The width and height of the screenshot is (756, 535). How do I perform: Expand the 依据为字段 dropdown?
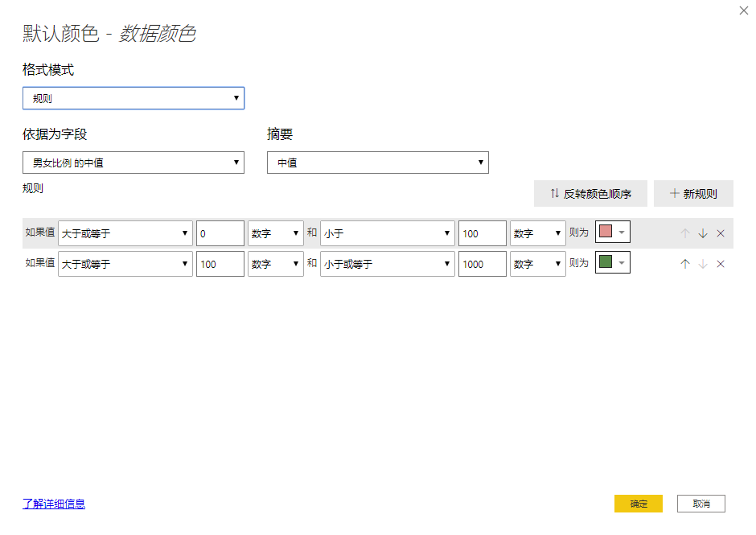pyautogui.click(x=134, y=163)
